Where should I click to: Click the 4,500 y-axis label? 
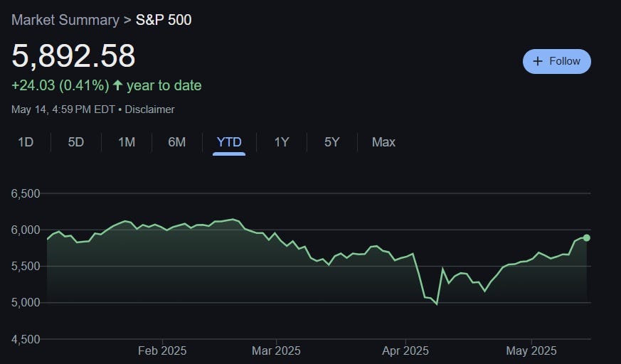click(x=26, y=339)
